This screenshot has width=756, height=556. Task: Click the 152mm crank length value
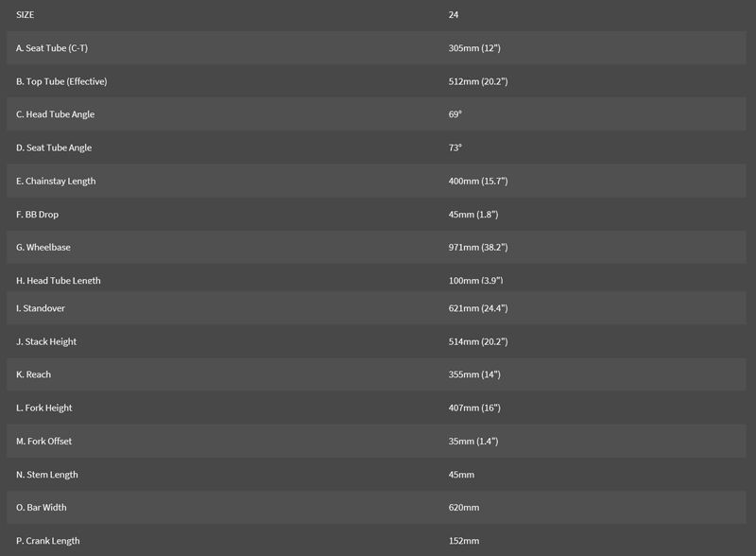coord(464,541)
